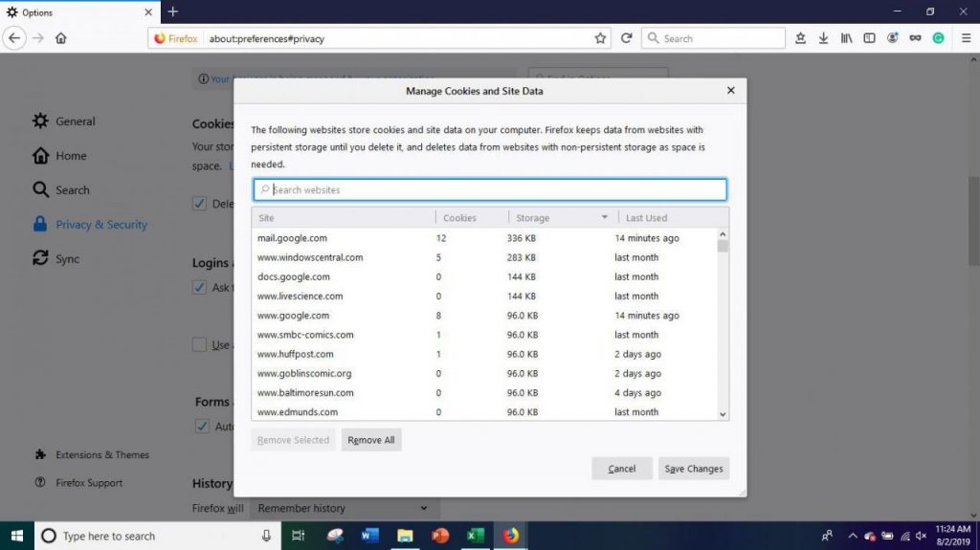The image size is (980, 550).
Task: Toggle the Ask checkbox under Logins
Action: [x=199, y=287]
